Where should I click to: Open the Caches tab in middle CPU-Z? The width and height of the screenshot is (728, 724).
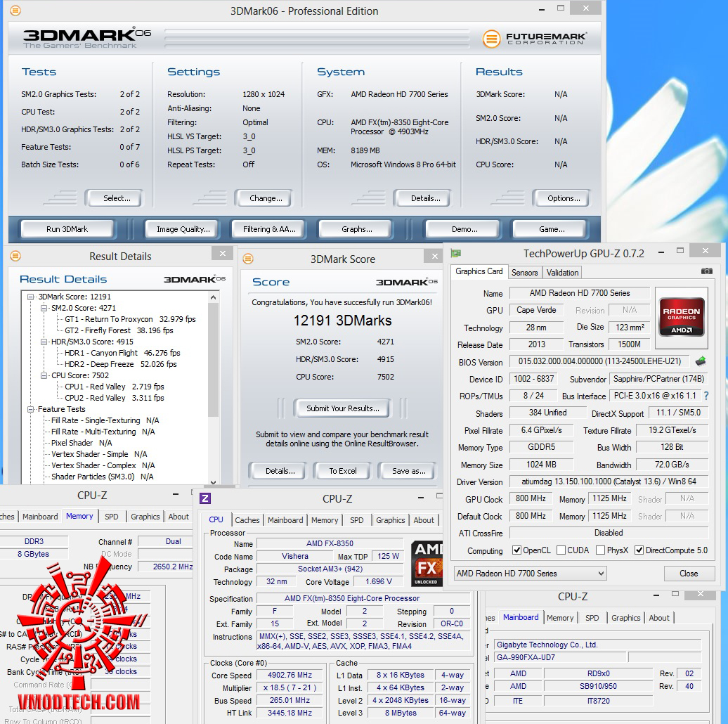(247, 520)
